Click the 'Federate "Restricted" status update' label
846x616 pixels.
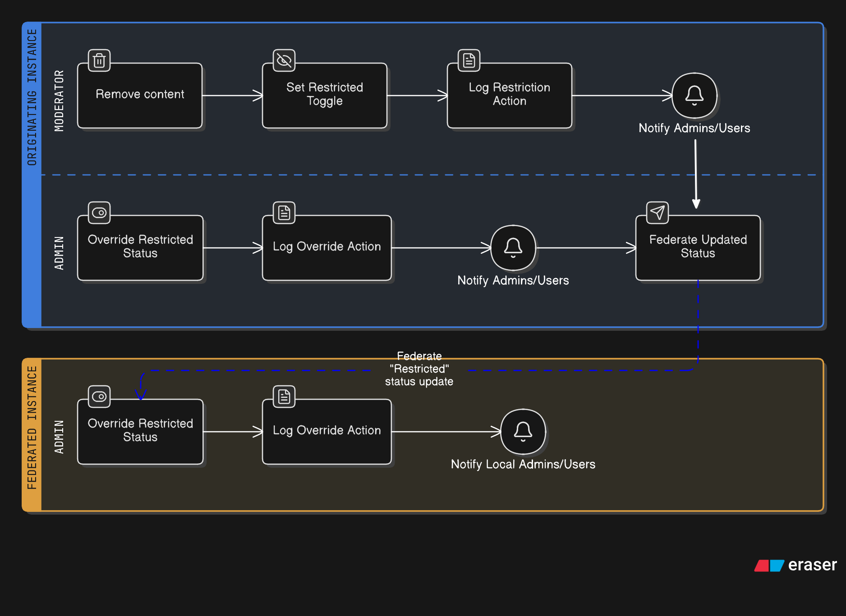[x=419, y=369]
